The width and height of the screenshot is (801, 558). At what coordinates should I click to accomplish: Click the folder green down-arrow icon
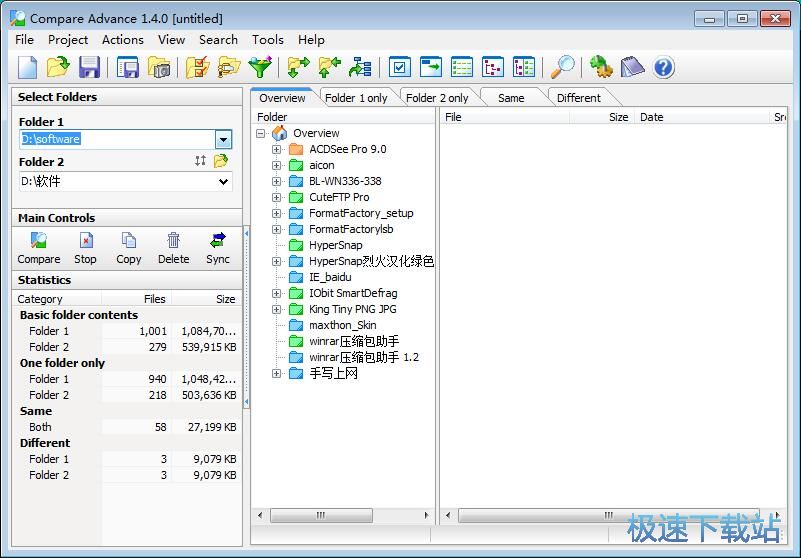[x=298, y=67]
